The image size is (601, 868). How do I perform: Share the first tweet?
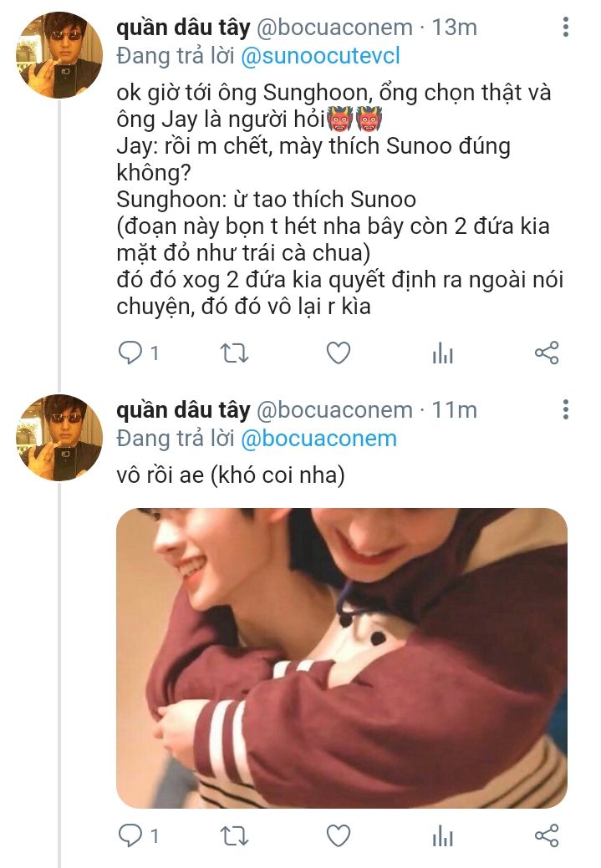point(546,353)
